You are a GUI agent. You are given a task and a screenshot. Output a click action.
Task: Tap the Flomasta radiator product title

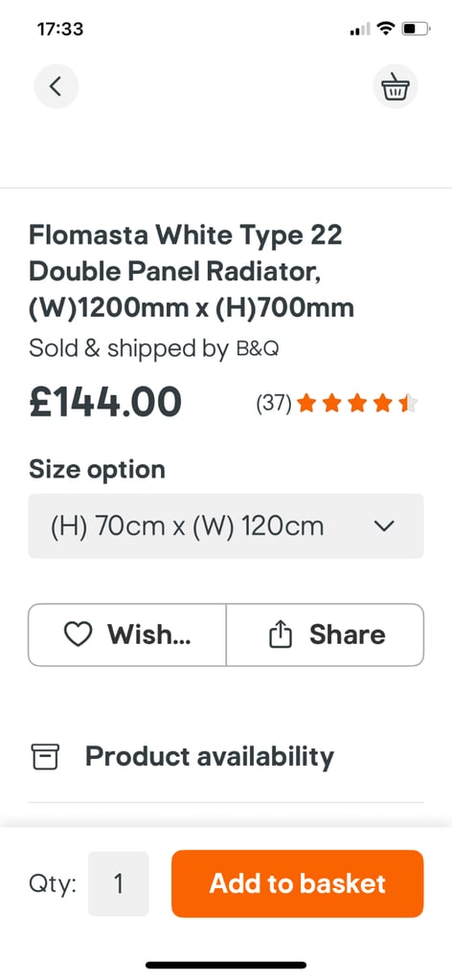(x=192, y=272)
